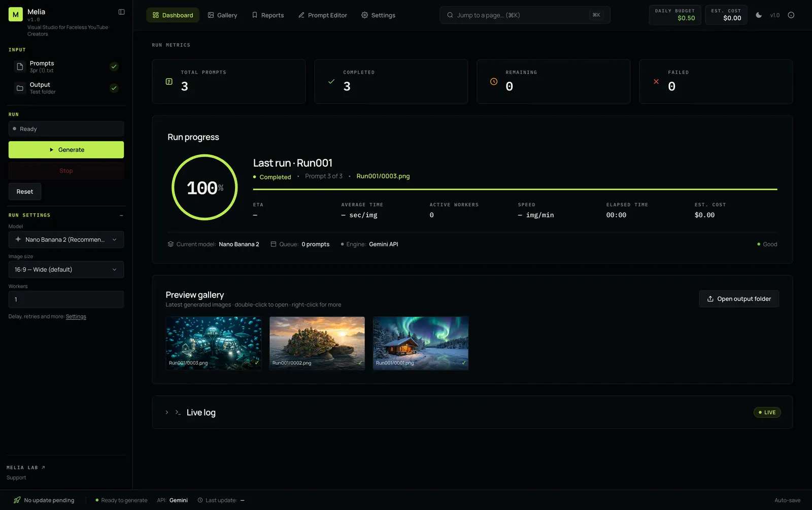Click the Daily Budget $0.50 box
812x510 pixels.
pyautogui.click(x=674, y=15)
